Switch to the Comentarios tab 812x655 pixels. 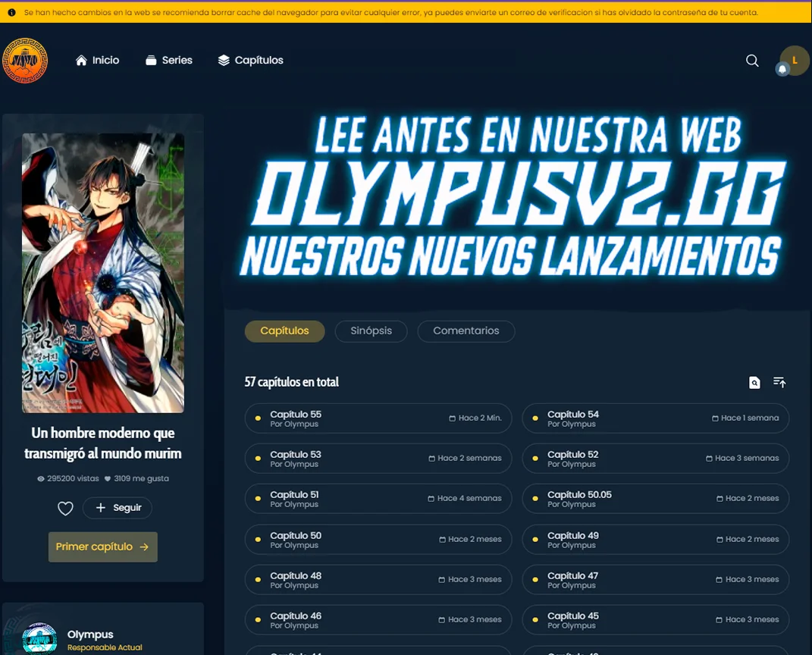point(466,331)
